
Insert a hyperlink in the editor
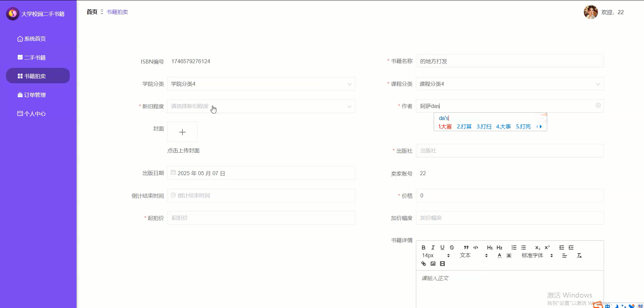(x=423, y=264)
